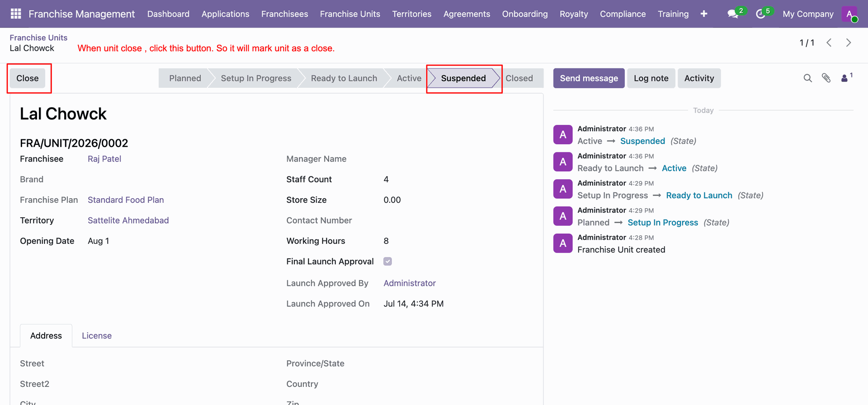Click Working Hours value 8
Screen dimensions: 868x405
click(386, 241)
